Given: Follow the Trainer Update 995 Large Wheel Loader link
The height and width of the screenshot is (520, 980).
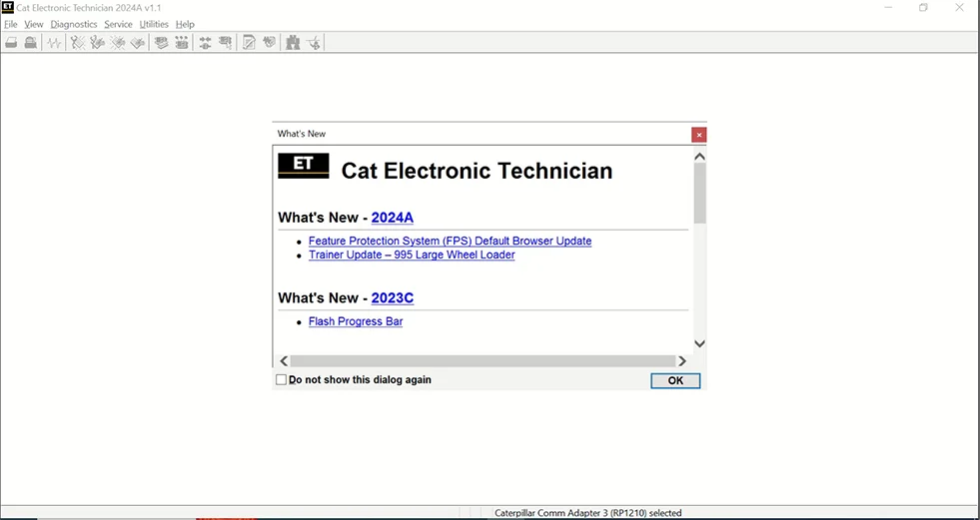Looking at the screenshot, I should [412, 255].
